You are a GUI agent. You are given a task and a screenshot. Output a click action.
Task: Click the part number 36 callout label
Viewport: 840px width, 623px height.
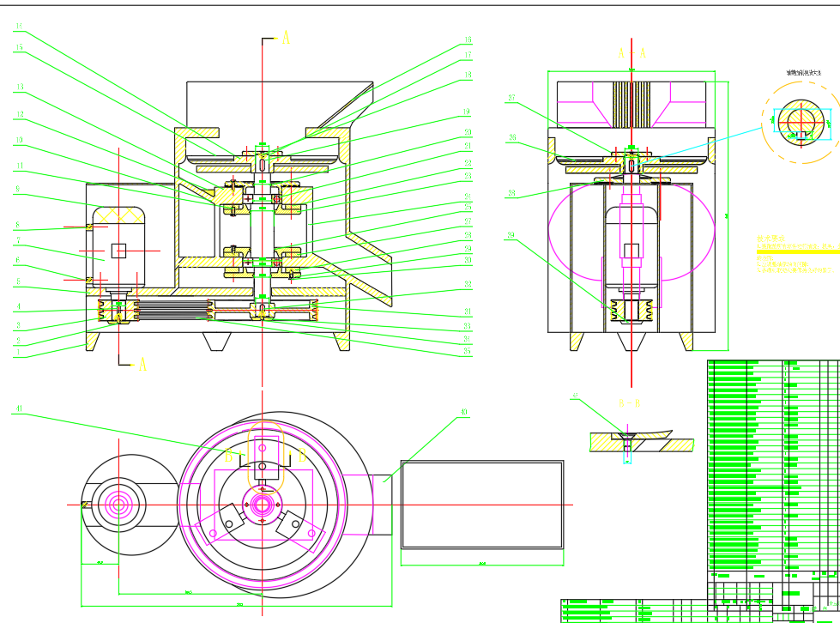point(512,137)
